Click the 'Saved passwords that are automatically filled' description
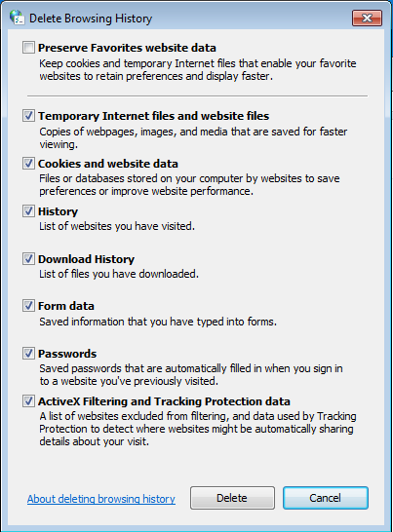The width and height of the screenshot is (393, 532). (191, 374)
